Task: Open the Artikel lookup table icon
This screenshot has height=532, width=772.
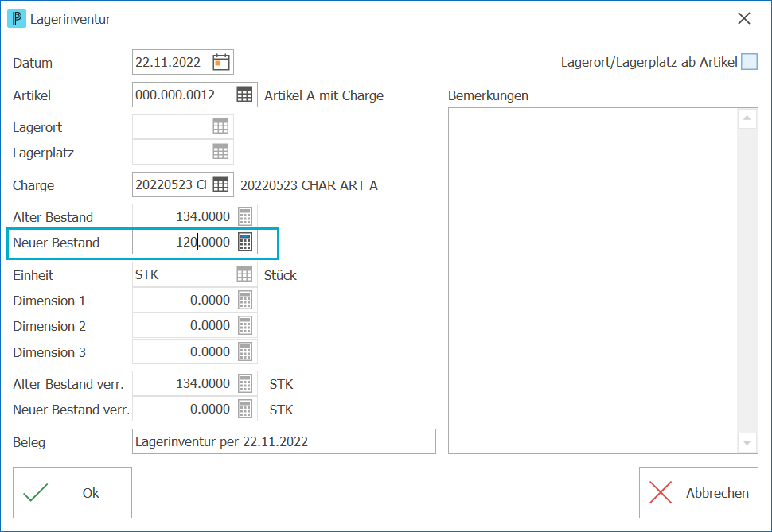Action: [244, 95]
